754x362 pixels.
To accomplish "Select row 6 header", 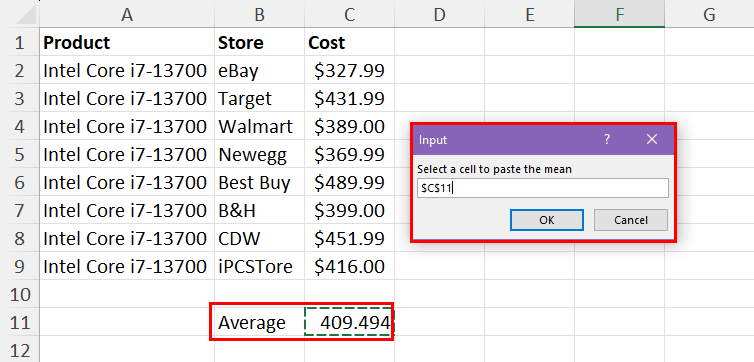I will point(20,182).
